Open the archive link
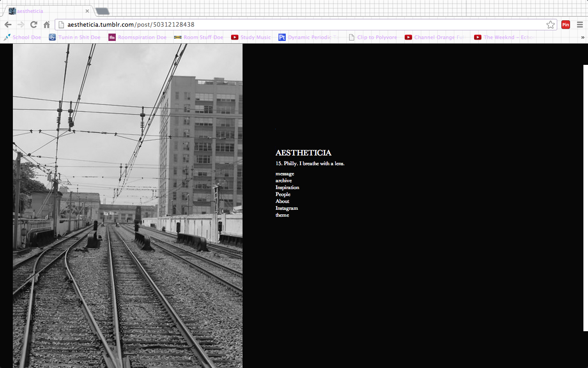588x368 pixels. coord(283,181)
